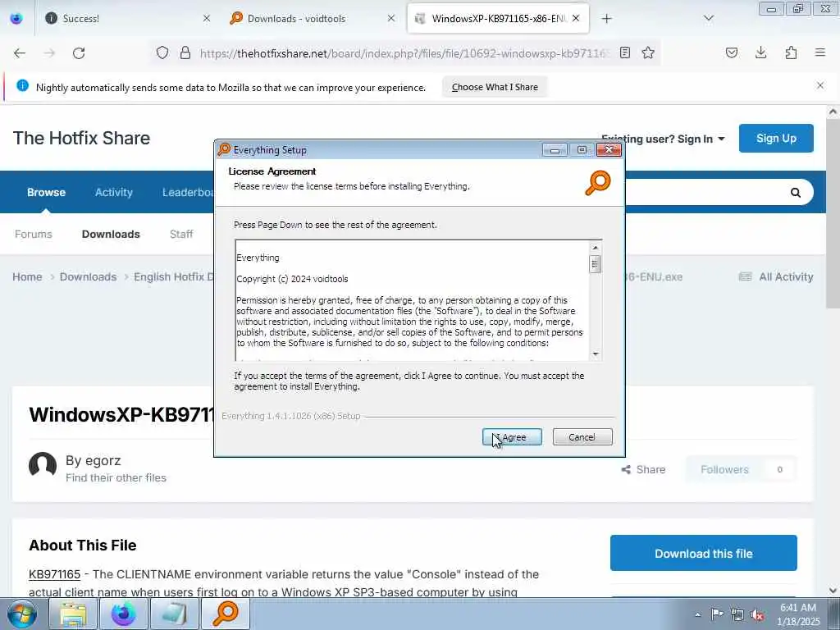
Task: Open Action Center flag tray icon
Action: click(x=717, y=614)
